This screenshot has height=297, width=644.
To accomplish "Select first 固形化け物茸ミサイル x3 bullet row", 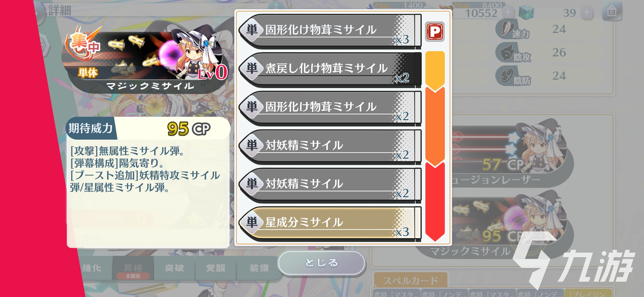I will pos(330,31).
